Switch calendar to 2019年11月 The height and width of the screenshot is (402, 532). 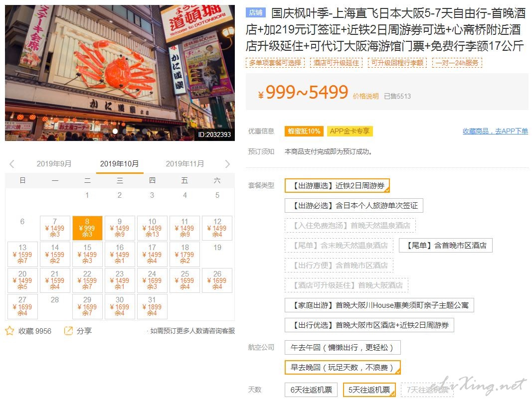click(185, 164)
